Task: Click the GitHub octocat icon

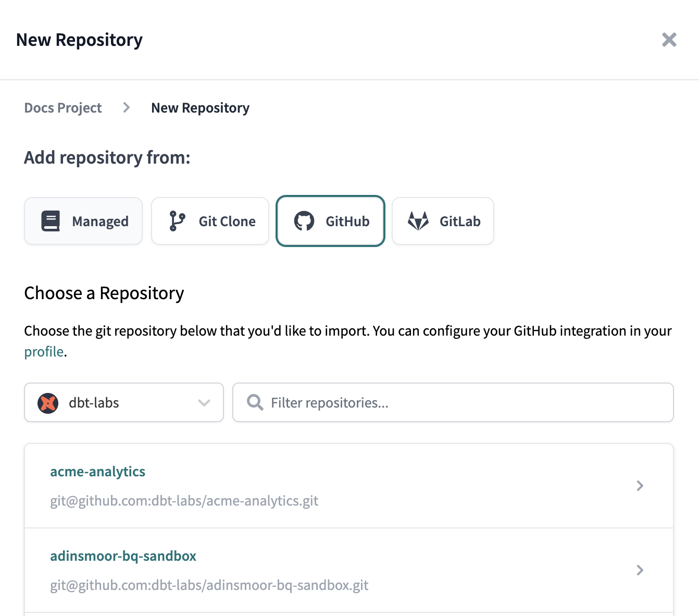Action: coord(304,221)
